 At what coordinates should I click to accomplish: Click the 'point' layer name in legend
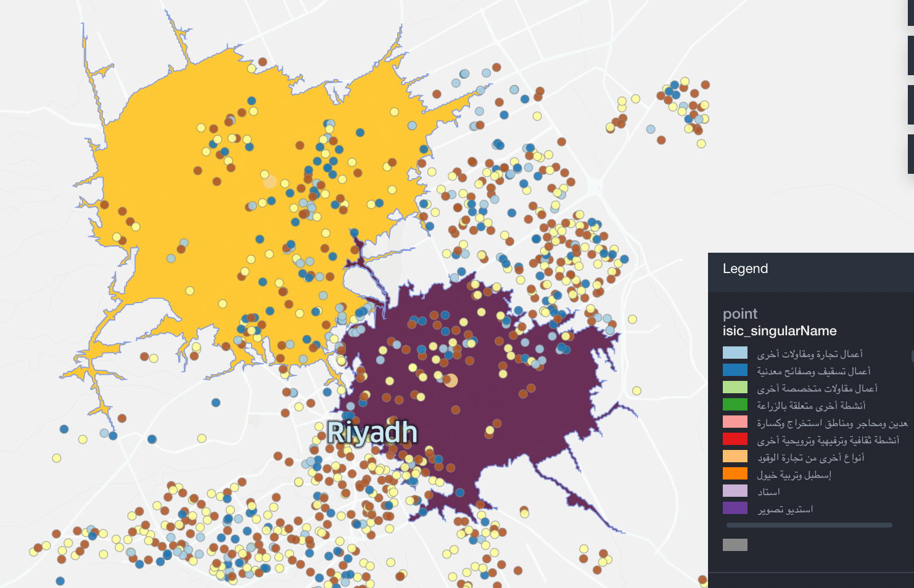740,314
